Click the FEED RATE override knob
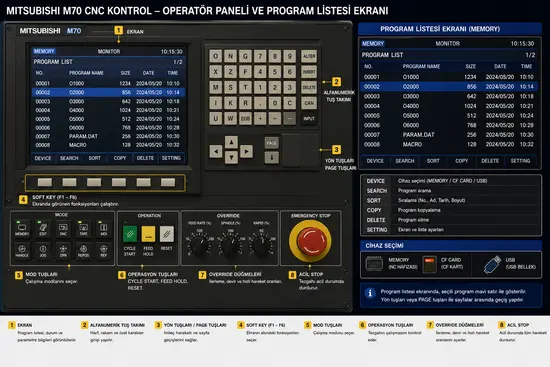Screen dimensions: 550x367 (x=199, y=244)
